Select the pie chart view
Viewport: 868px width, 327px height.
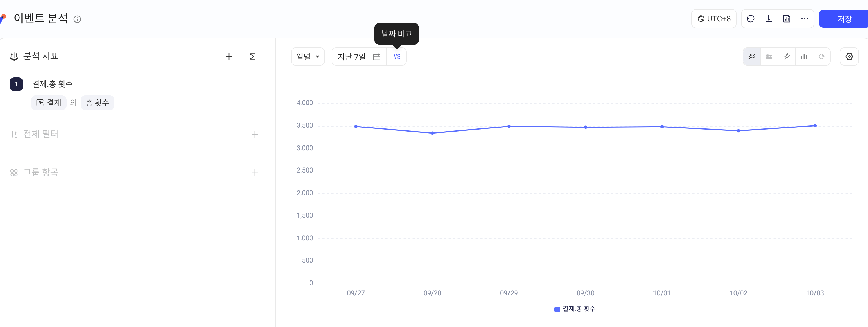822,56
